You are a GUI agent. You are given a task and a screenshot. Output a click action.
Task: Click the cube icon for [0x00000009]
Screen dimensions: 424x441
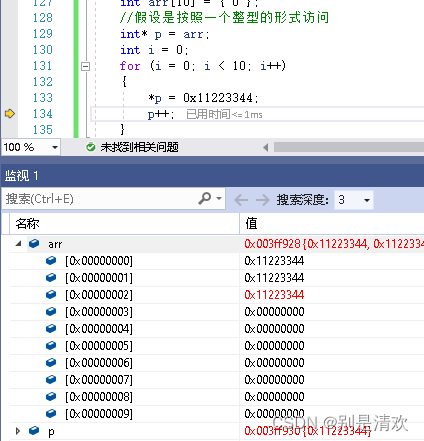(x=51, y=413)
